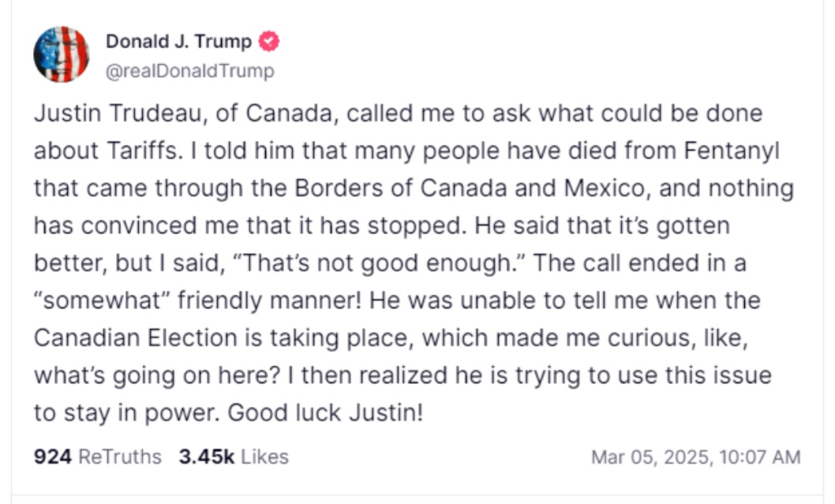
Task: Click the flag-painted profile avatar
Action: tap(61, 54)
